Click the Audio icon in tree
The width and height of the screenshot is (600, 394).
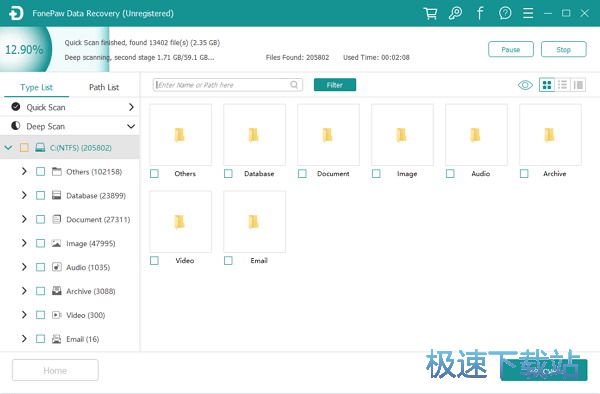(57, 267)
